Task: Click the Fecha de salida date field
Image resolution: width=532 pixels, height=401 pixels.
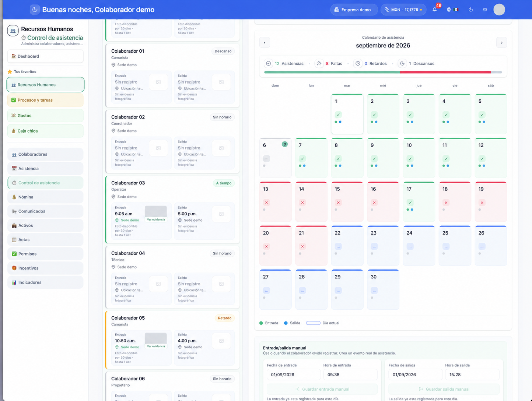Action: click(415, 374)
